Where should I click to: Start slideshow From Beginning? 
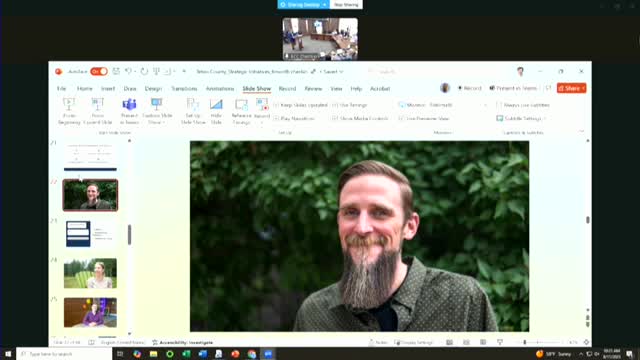click(x=69, y=111)
